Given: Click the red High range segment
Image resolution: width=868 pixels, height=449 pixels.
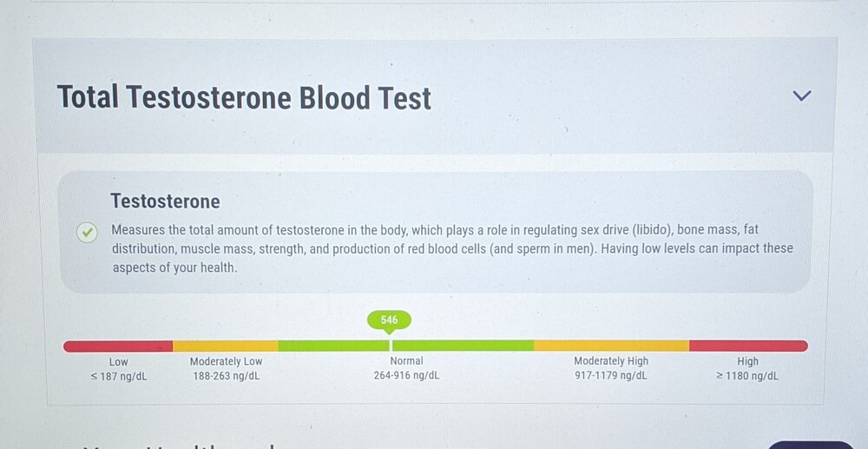Looking at the screenshot, I should (x=748, y=346).
